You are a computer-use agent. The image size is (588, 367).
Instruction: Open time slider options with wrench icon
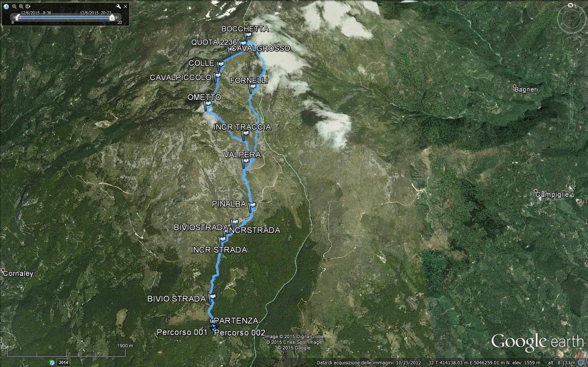pyautogui.click(x=119, y=6)
